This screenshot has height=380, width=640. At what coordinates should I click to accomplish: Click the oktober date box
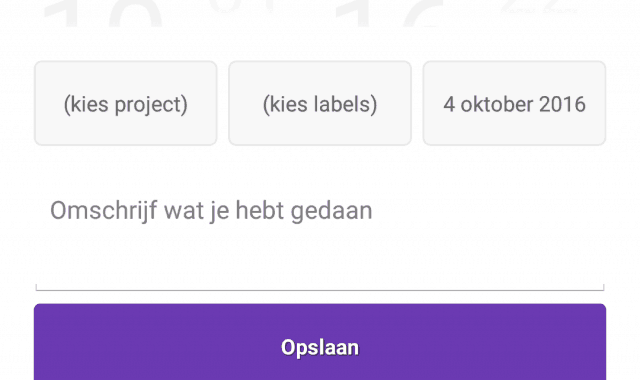coord(514,103)
